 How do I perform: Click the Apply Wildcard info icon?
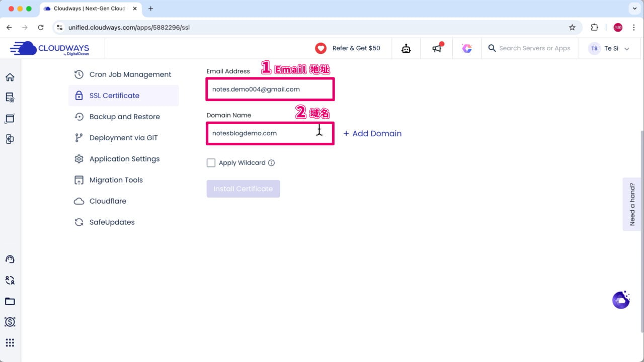click(x=272, y=163)
